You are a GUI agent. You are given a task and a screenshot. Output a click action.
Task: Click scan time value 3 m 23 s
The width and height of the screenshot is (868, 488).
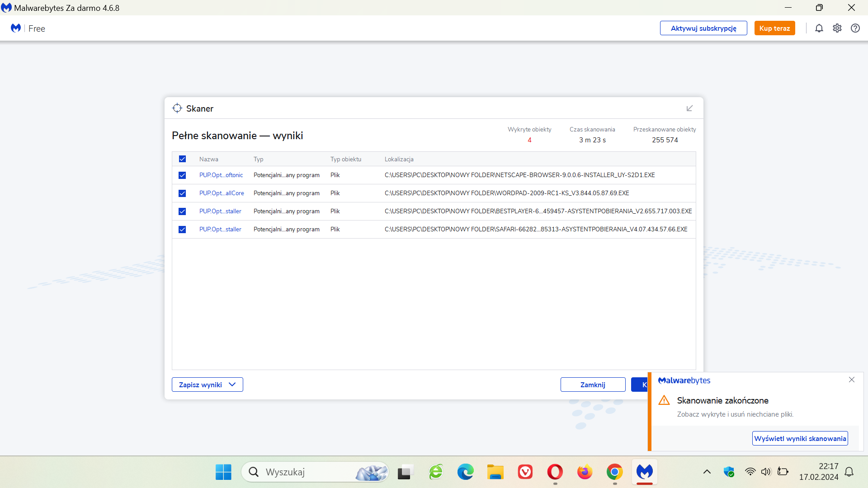coord(592,140)
